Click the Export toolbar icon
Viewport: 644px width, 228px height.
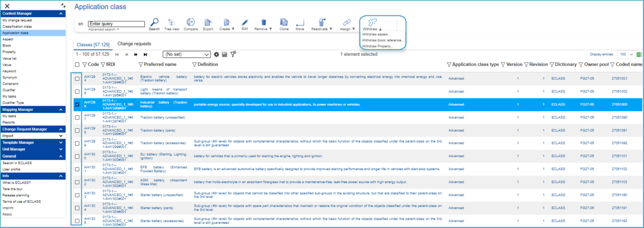[208, 23]
